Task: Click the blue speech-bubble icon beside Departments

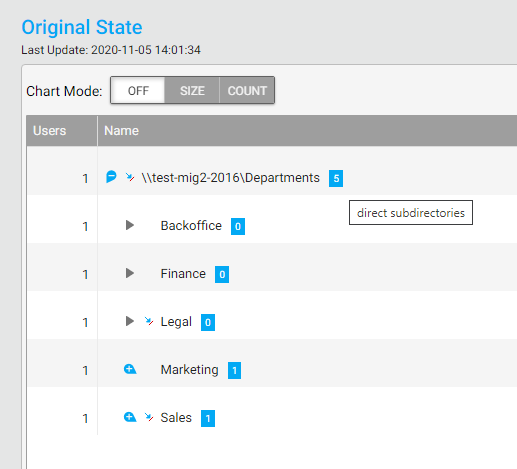Action: [x=111, y=177]
